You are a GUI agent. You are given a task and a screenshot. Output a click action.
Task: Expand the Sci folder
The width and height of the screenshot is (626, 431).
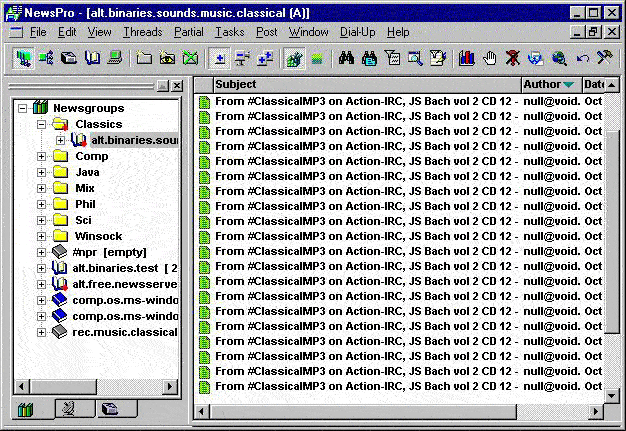click(x=41, y=220)
